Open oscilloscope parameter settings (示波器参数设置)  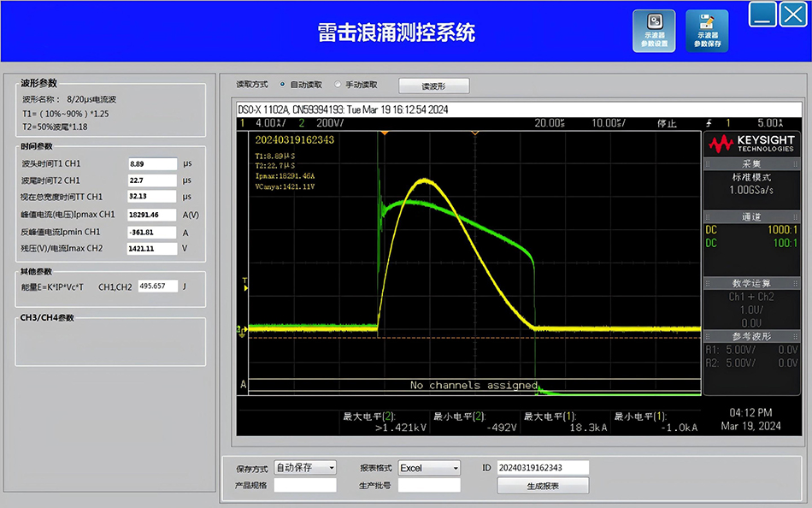tap(654, 32)
